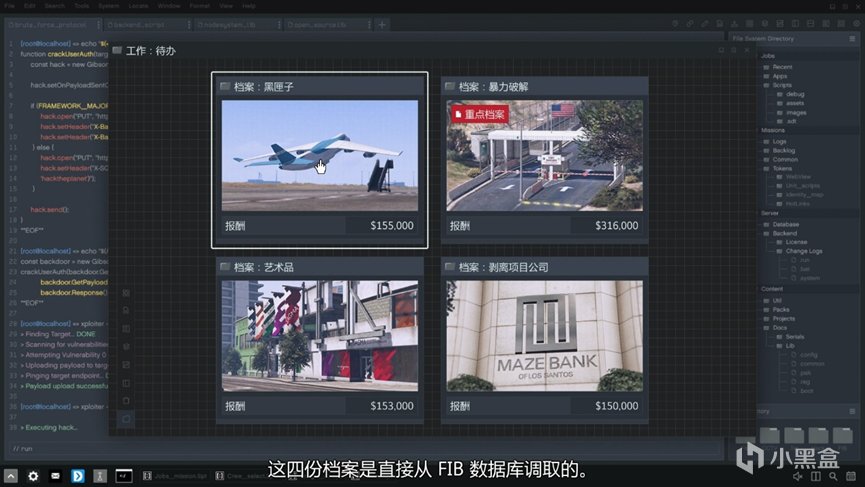Open the options dots on nodesystem_lib tab
The image size is (865, 487).
(x=279, y=24)
